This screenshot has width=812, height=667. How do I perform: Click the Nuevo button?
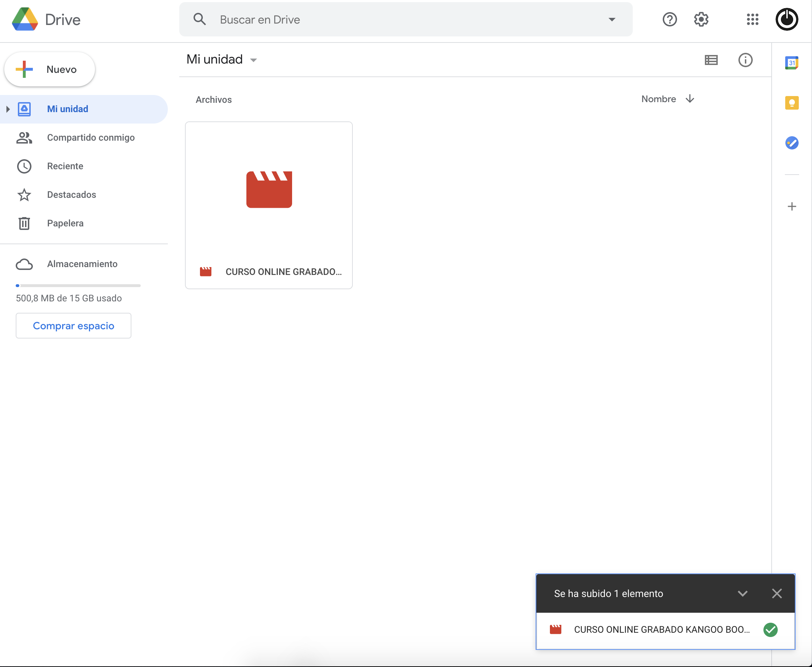click(x=50, y=70)
